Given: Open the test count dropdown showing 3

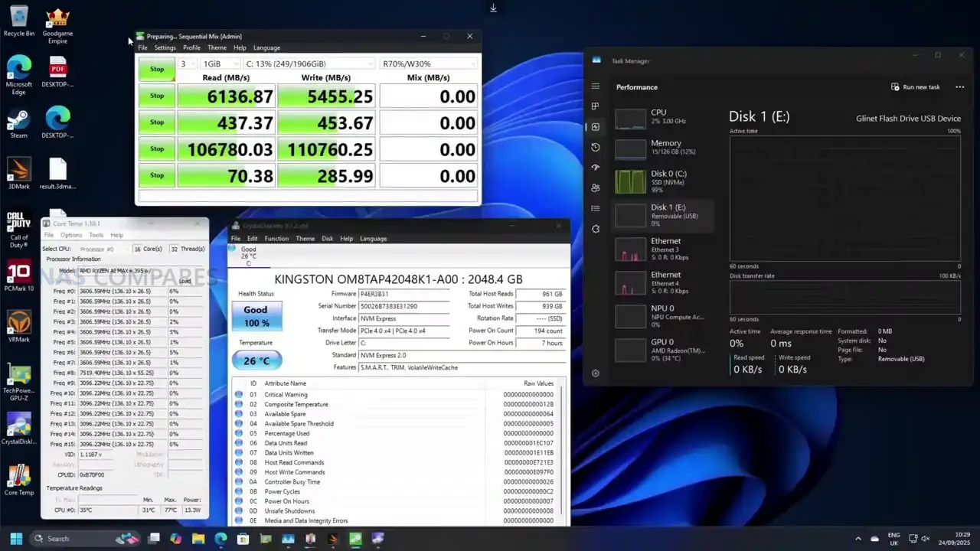Looking at the screenshot, I should (x=187, y=64).
